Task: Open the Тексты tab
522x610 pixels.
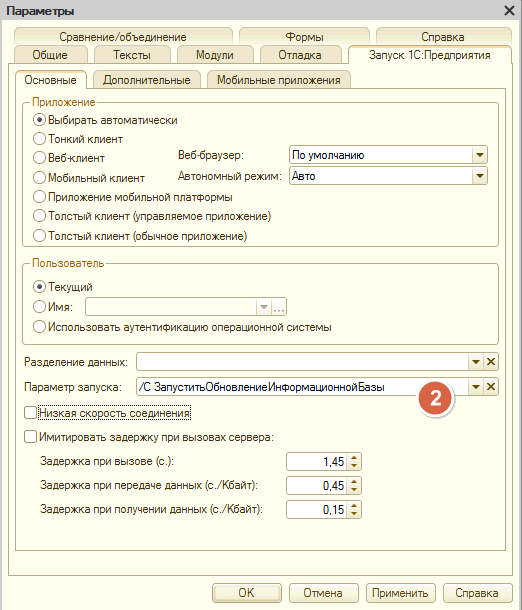Action: click(x=132, y=55)
